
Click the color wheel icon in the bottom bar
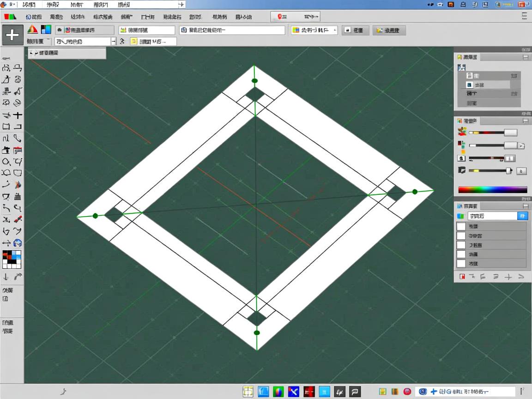pyautogui.click(x=278, y=392)
